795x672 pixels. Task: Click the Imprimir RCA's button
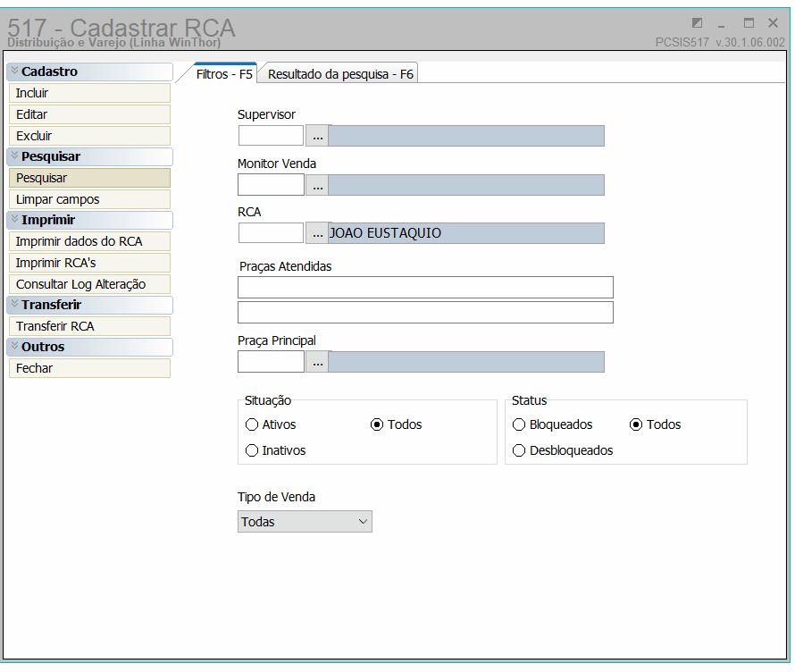click(x=89, y=263)
